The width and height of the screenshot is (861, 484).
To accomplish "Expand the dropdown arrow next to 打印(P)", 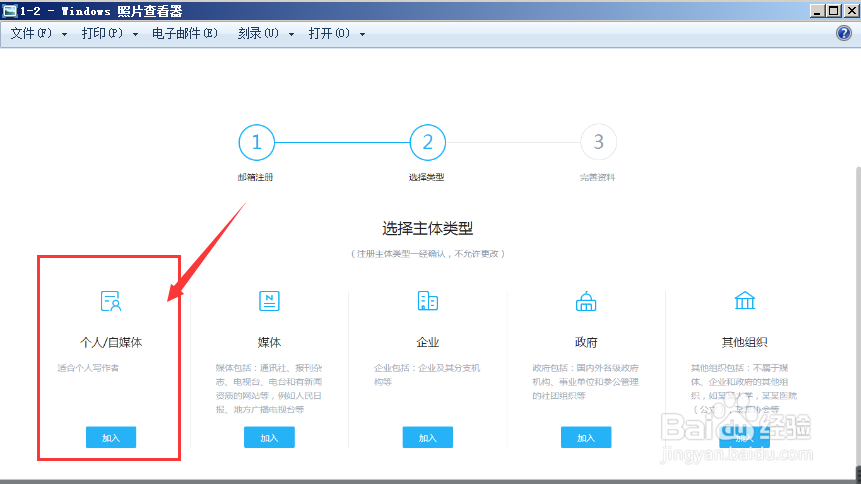I will pos(135,34).
